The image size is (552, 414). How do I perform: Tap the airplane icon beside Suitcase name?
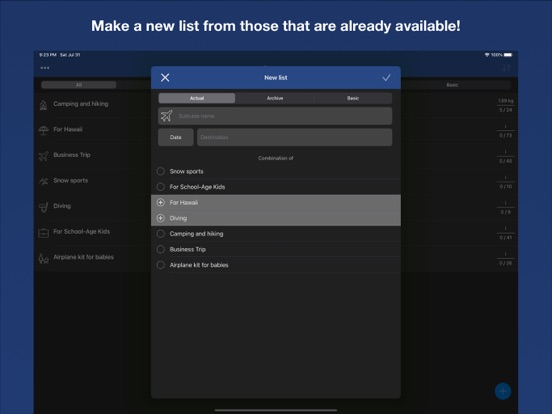(x=167, y=116)
